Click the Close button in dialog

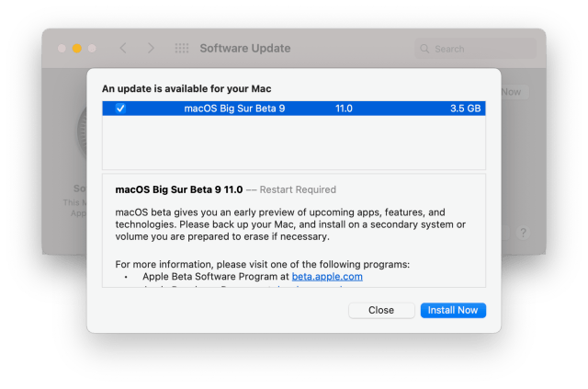click(380, 310)
